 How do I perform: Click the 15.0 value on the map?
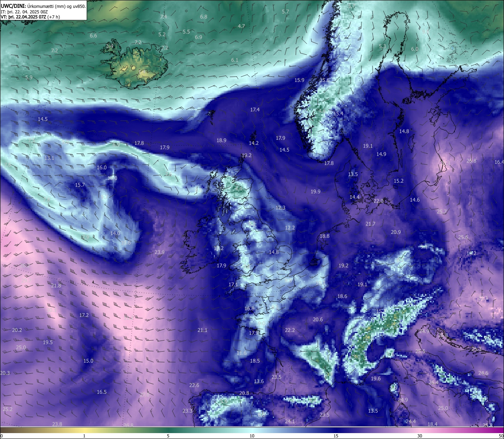coord(88,361)
